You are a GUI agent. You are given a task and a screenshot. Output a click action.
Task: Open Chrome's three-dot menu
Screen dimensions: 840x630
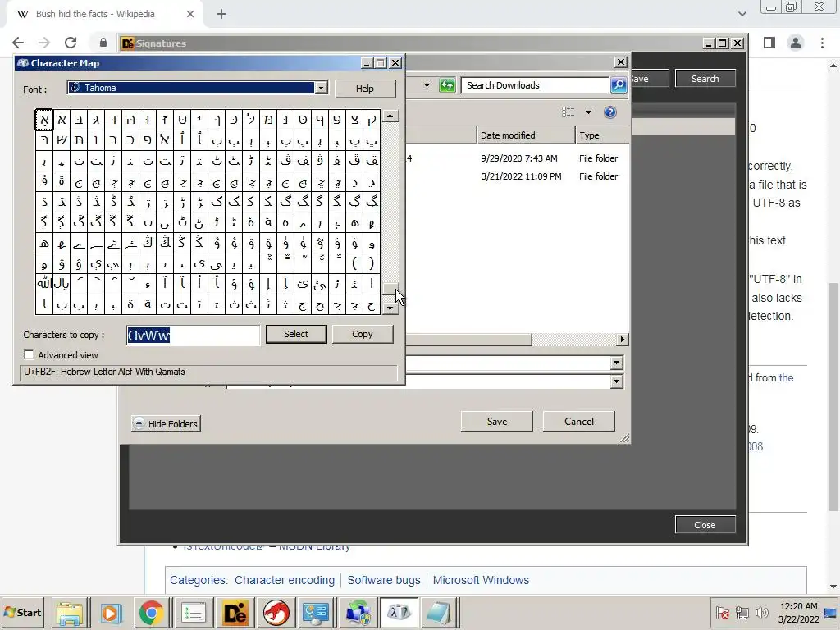(x=822, y=43)
